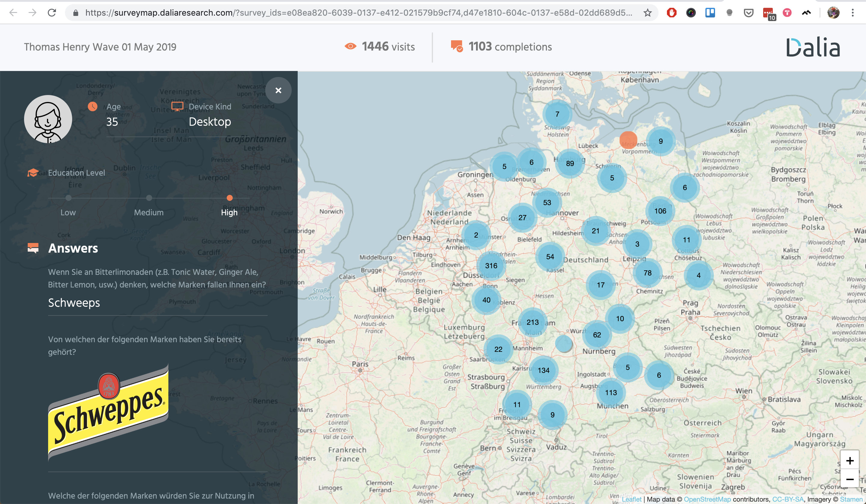Zoom out the map with minus button
The image size is (866, 504).
pyautogui.click(x=850, y=479)
